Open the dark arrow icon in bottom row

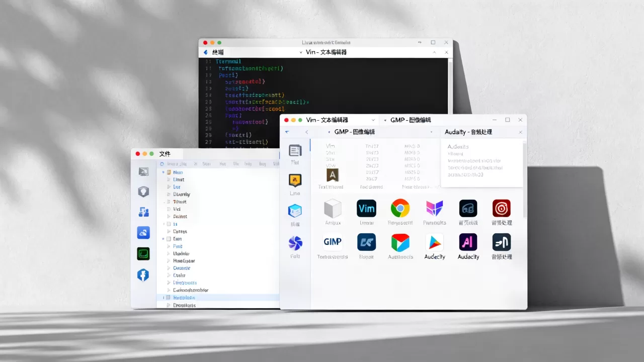click(x=501, y=242)
